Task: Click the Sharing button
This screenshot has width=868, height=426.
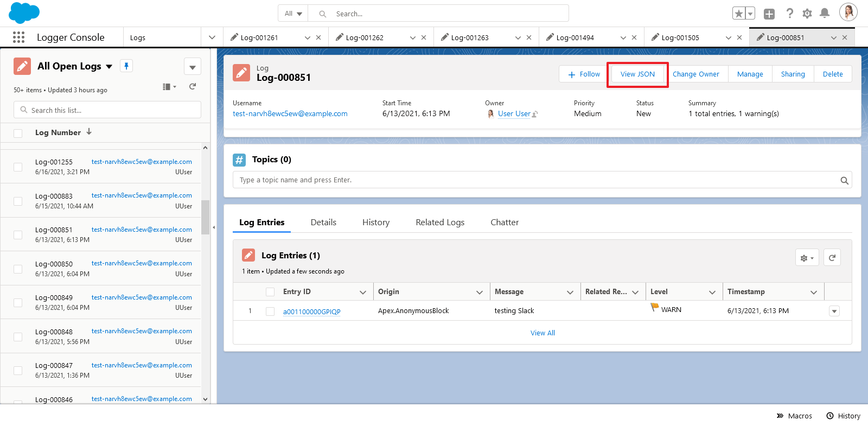Action: (x=793, y=74)
